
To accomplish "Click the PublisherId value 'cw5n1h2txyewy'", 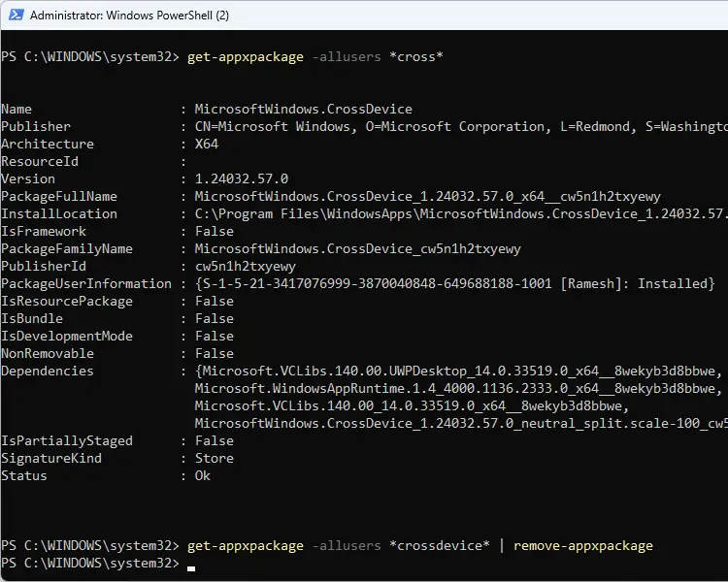I will [246, 267].
